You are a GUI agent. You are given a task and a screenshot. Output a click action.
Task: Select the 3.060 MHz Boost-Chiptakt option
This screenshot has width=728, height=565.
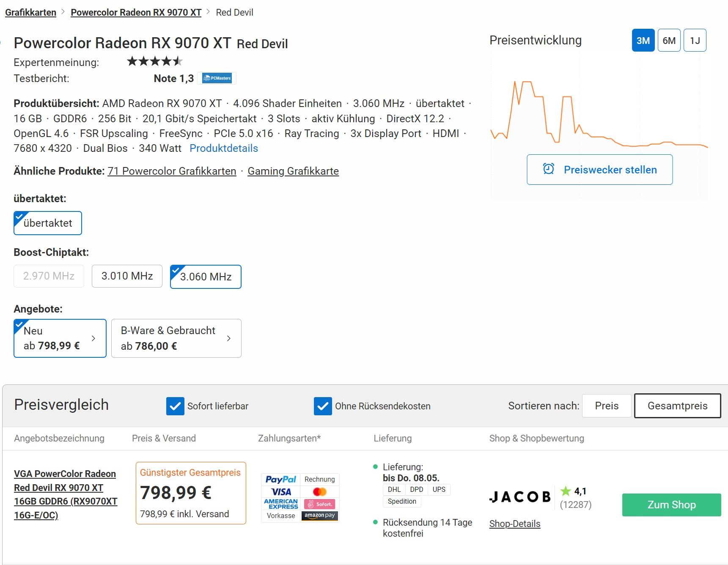(206, 277)
